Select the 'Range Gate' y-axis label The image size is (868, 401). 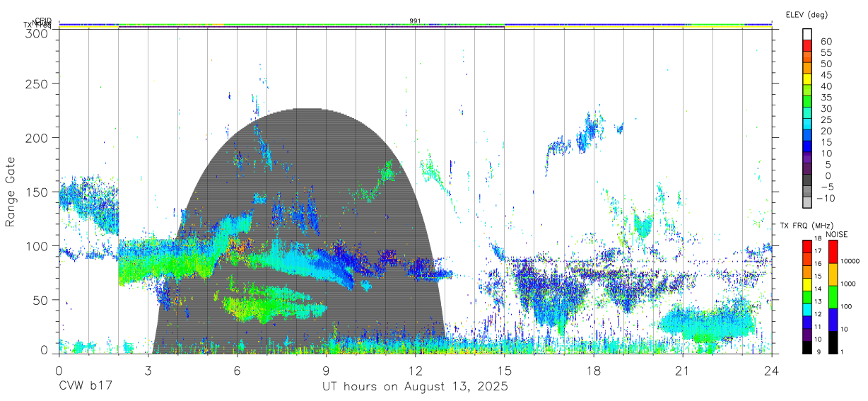(x=11, y=192)
